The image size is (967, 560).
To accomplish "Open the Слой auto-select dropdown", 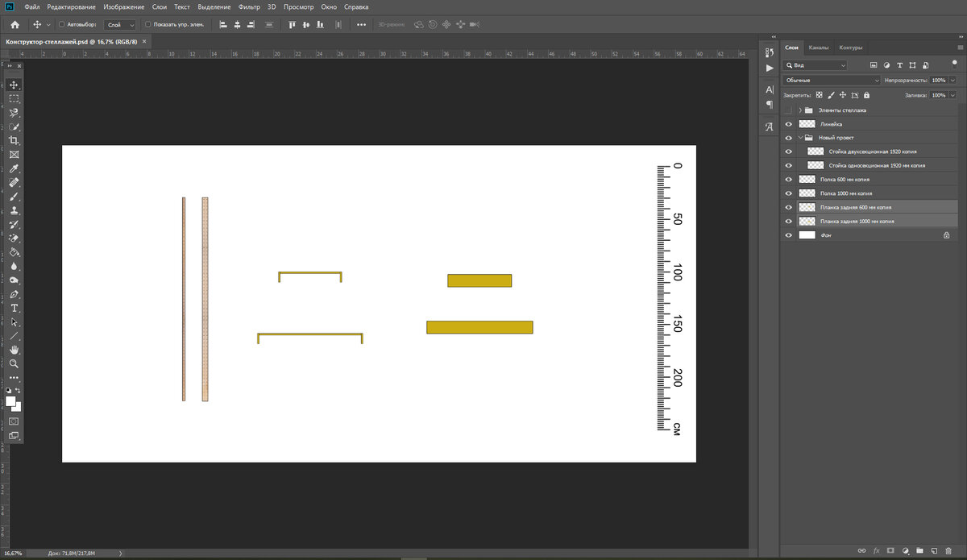I will tap(121, 25).
